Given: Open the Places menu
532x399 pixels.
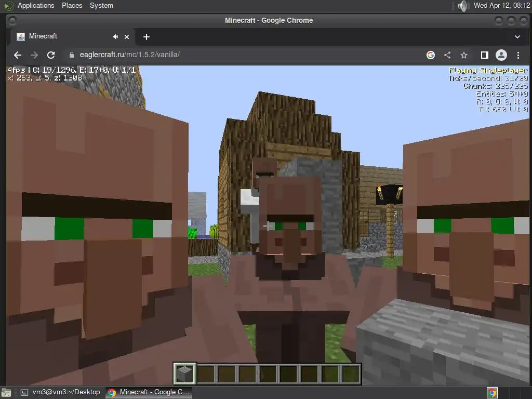Looking at the screenshot, I should tap(72, 5).
